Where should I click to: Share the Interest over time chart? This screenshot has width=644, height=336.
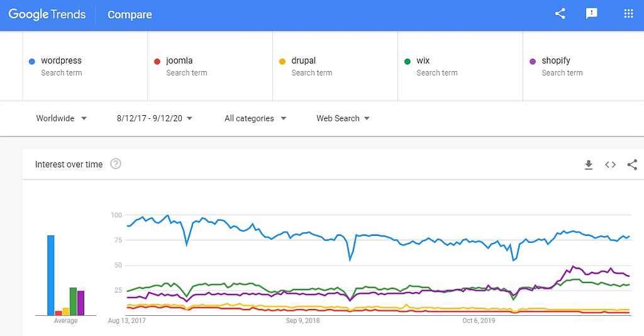tap(632, 165)
